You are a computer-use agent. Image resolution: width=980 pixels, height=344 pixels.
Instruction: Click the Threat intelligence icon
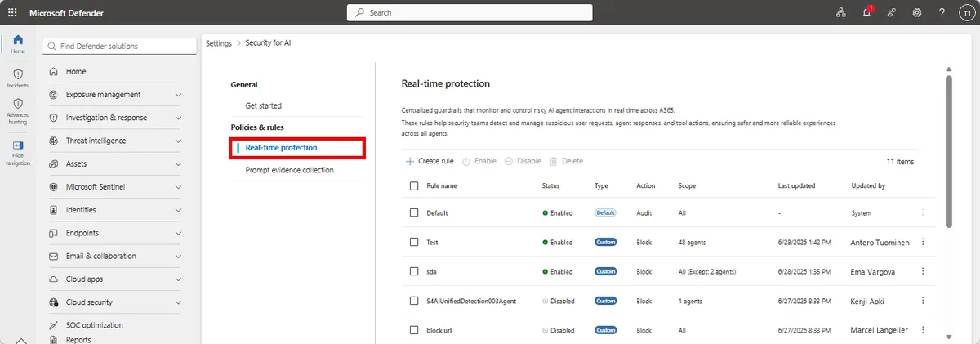pyautogui.click(x=54, y=141)
